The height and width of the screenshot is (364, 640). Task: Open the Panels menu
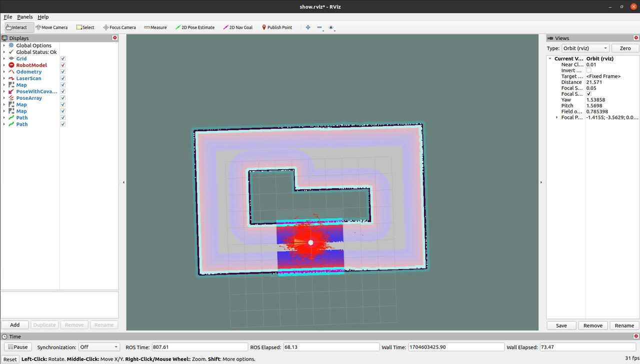click(24, 17)
